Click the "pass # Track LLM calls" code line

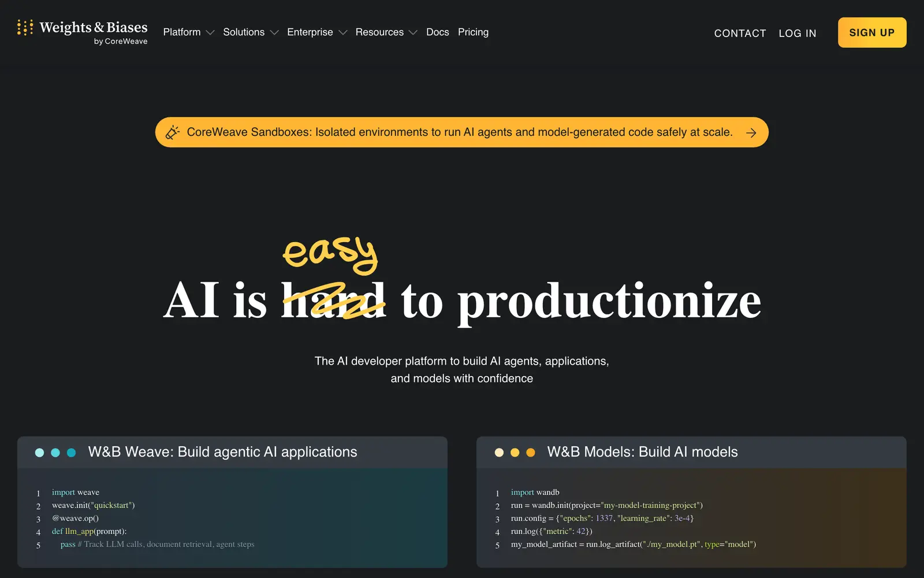pos(158,544)
